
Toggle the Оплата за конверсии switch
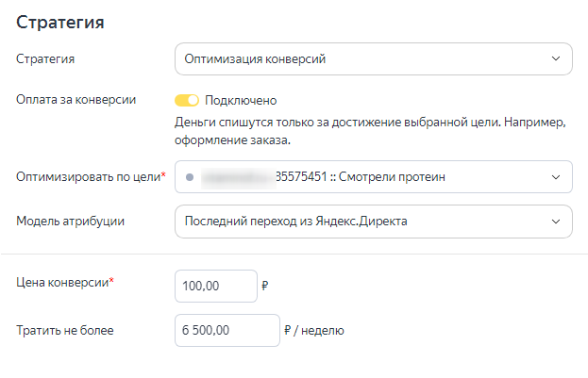[x=187, y=100]
